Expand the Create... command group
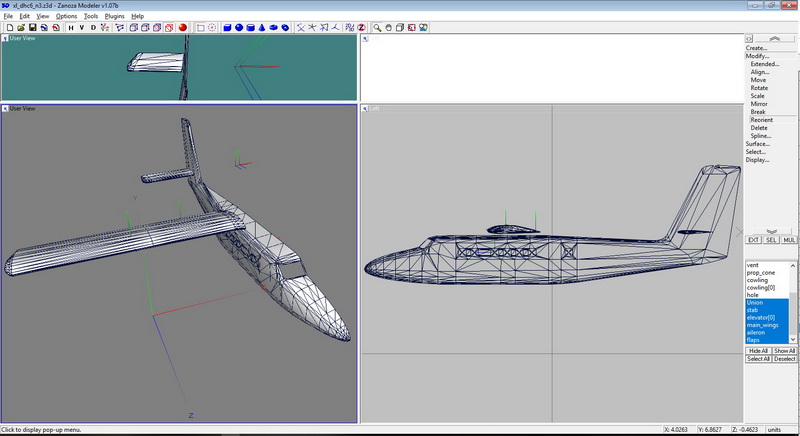The image size is (800, 436). (x=756, y=48)
